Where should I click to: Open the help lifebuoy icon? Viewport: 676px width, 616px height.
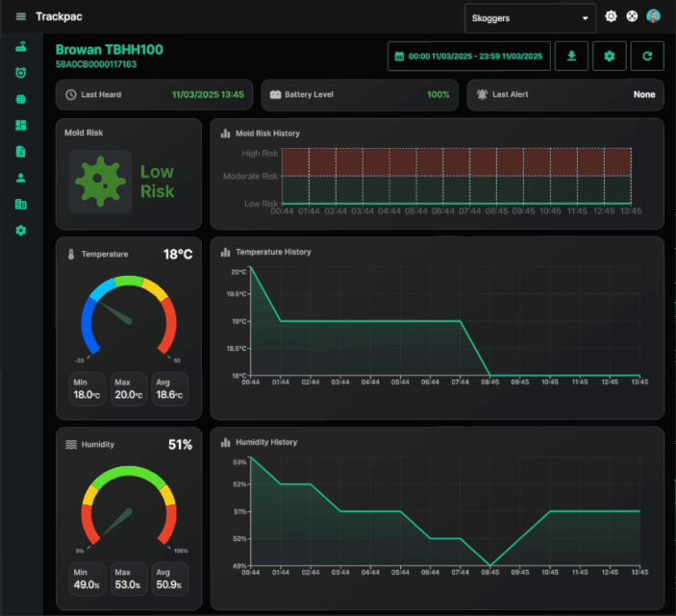[x=632, y=16]
